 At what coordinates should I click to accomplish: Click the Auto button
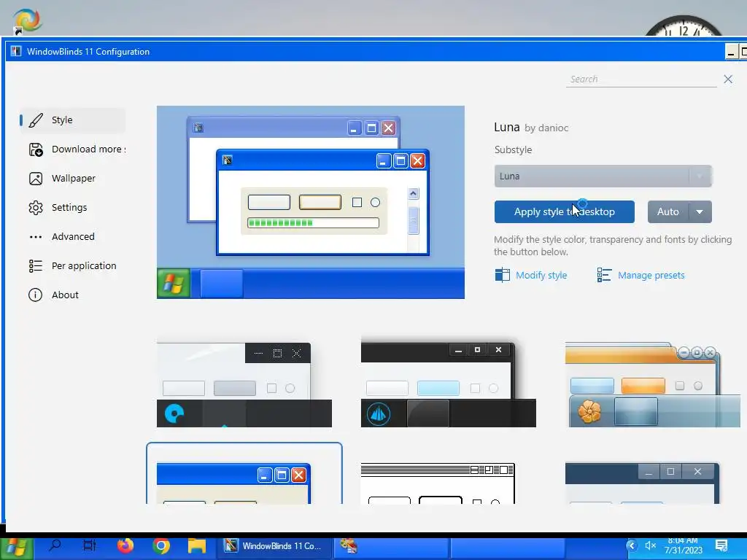(668, 212)
